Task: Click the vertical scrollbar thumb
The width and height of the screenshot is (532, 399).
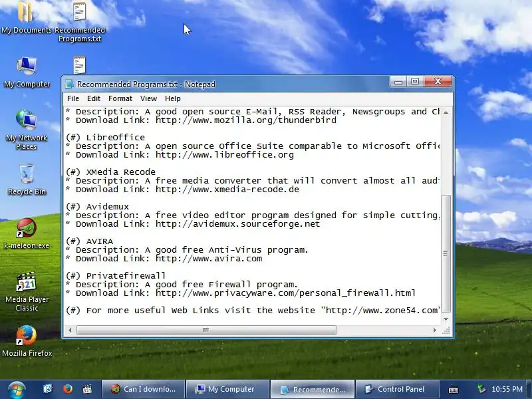Action: [446, 253]
